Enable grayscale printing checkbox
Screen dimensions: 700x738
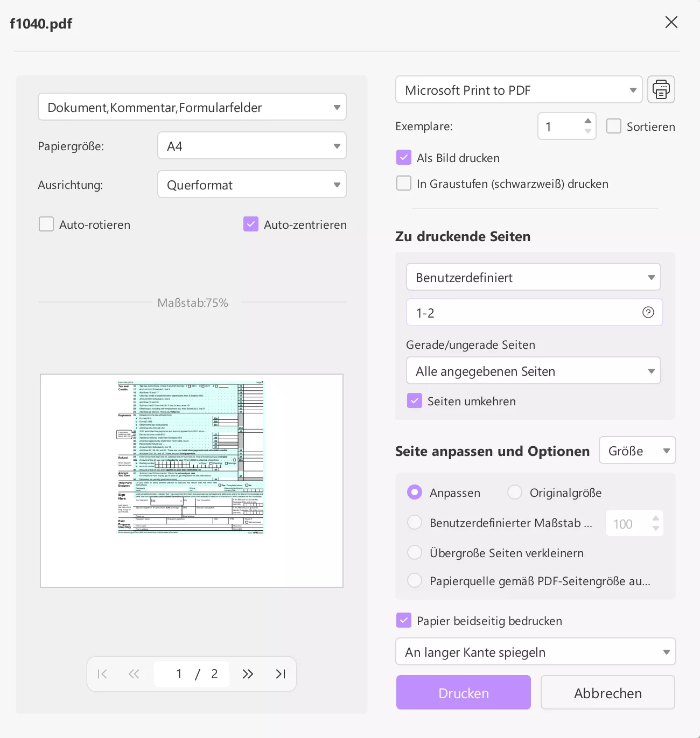pyautogui.click(x=404, y=184)
